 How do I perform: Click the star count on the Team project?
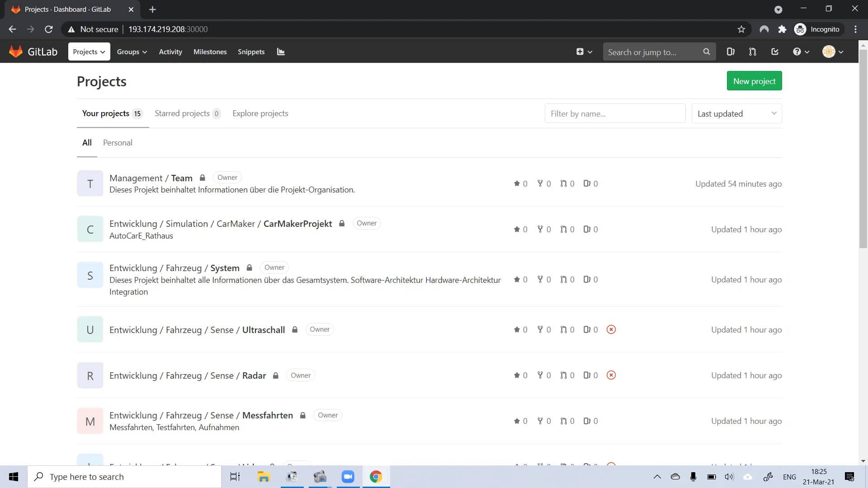520,183
